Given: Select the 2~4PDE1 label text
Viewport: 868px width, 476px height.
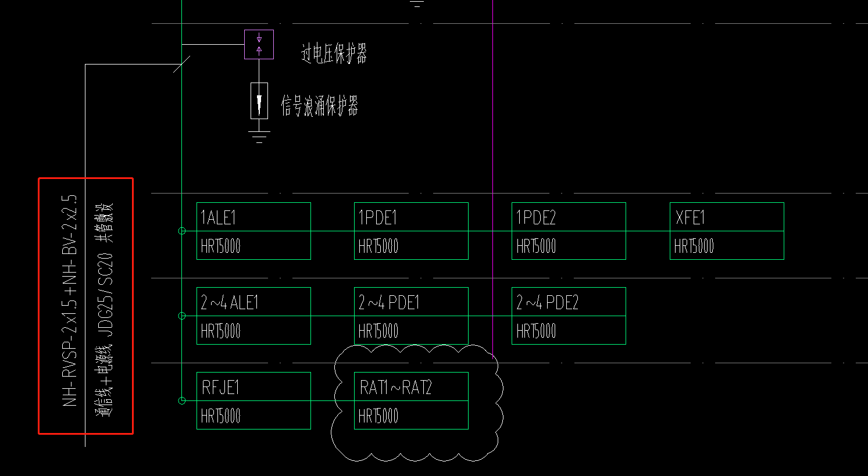Looking at the screenshot, I should [388, 302].
